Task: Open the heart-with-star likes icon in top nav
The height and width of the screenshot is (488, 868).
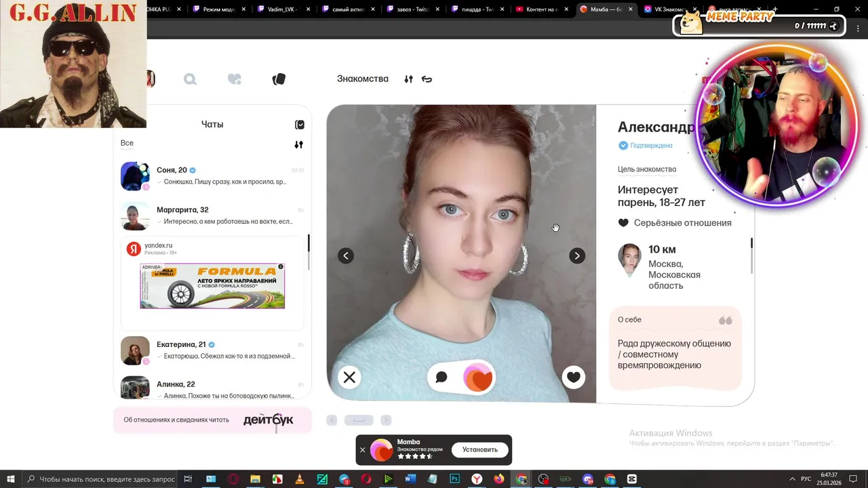Action: pos(235,79)
